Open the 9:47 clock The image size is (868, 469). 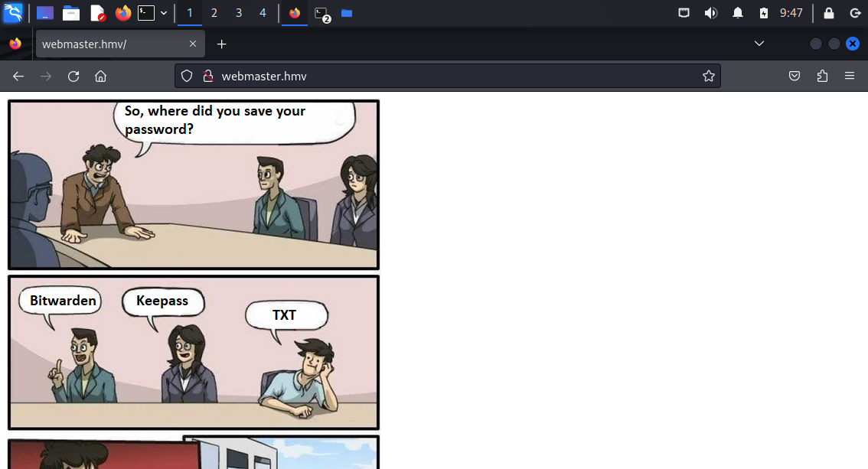click(791, 13)
